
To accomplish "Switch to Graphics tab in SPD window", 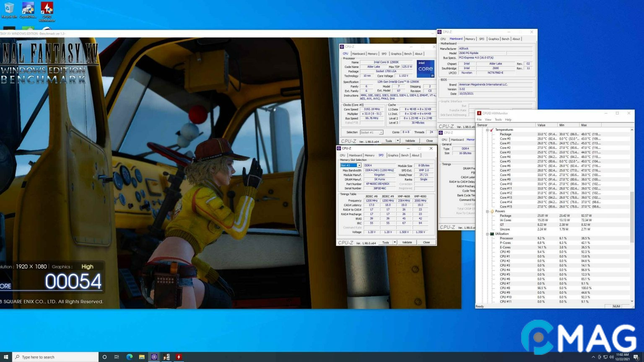I will [x=393, y=155].
